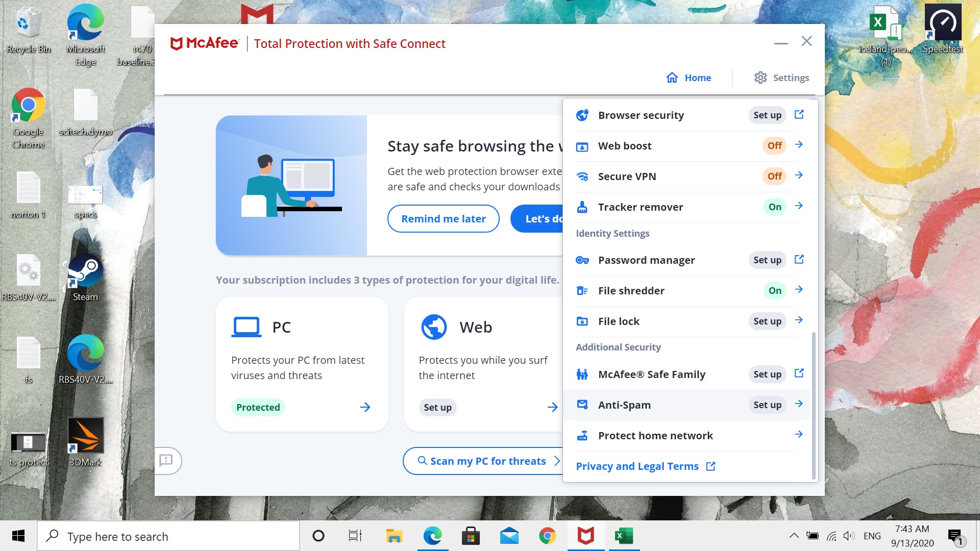Open Privacy and Legal Terms link

pos(645,466)
